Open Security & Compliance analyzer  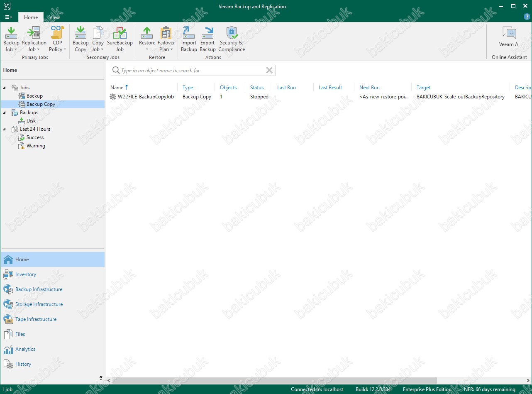232,39
